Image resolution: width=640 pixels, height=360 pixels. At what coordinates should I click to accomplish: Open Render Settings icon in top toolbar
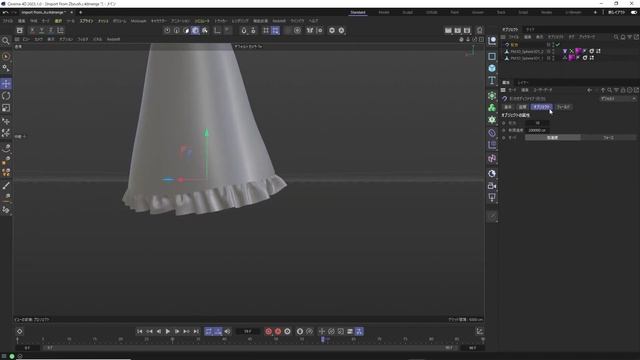point(467,31)
